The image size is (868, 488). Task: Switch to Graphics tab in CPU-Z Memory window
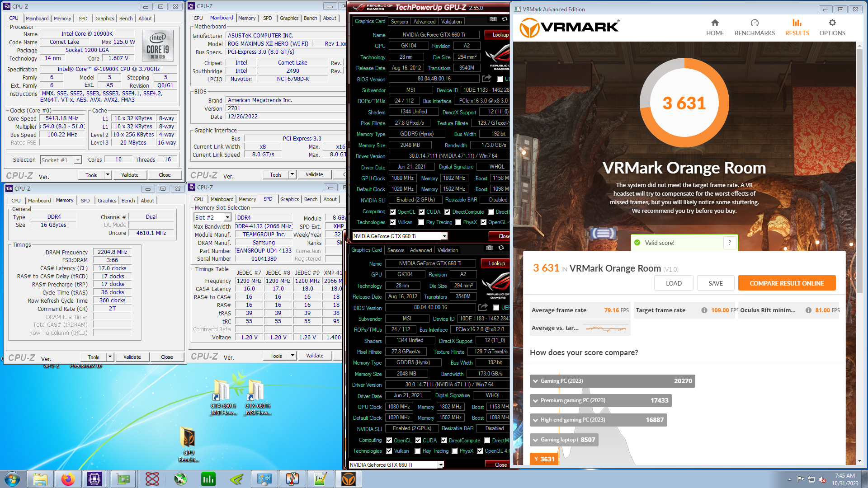point(107,201)
